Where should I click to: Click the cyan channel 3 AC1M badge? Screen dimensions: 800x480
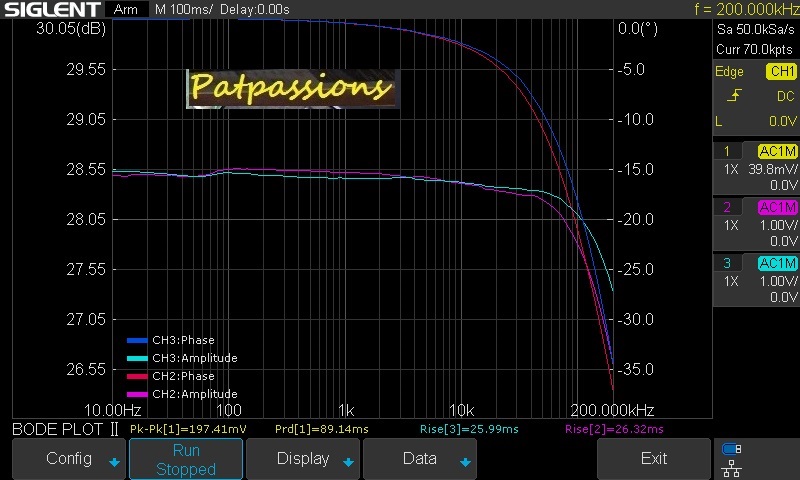(x=777, y=263)
